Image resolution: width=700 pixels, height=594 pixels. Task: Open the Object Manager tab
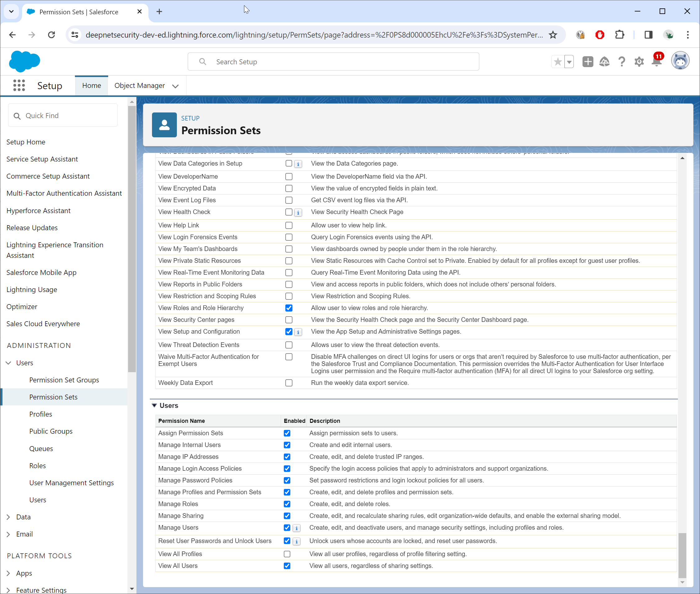coord(140,85)
